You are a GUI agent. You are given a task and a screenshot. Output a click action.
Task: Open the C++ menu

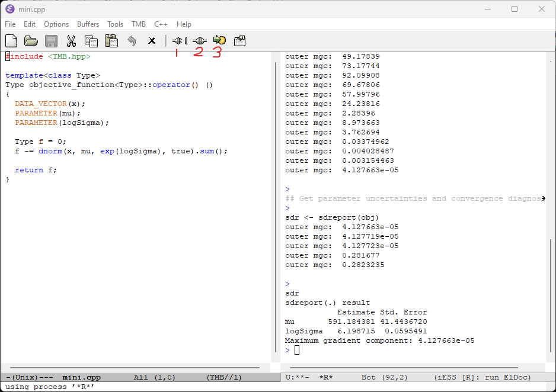[161, 24]
